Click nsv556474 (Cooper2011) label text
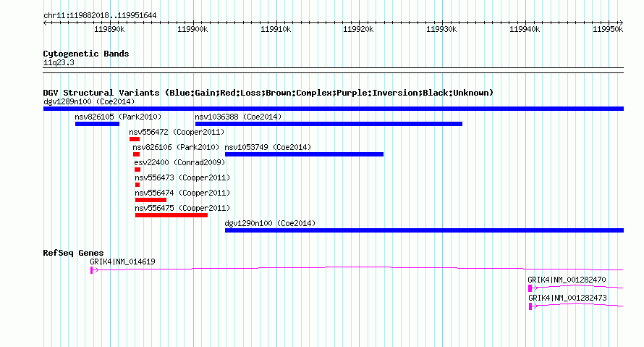 (182, 193)
